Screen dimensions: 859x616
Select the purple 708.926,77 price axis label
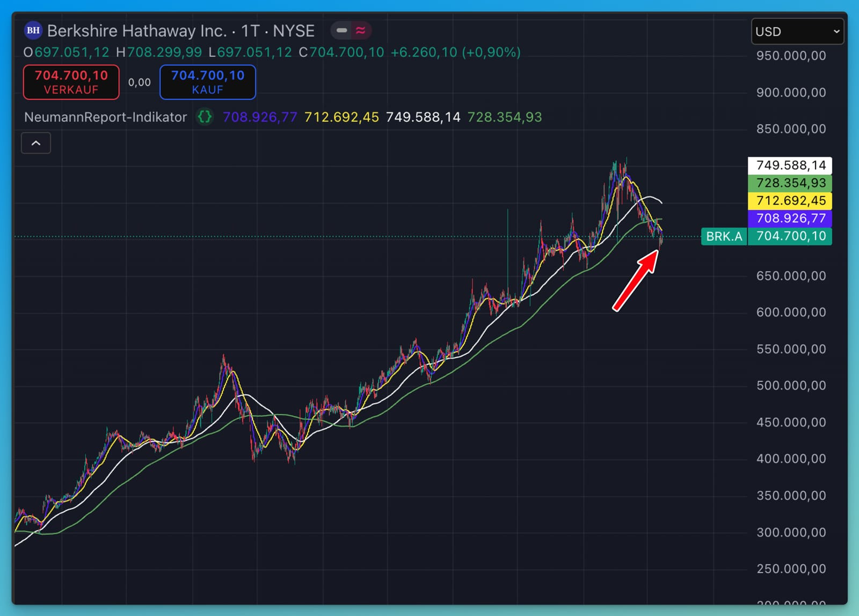point(790,219)
